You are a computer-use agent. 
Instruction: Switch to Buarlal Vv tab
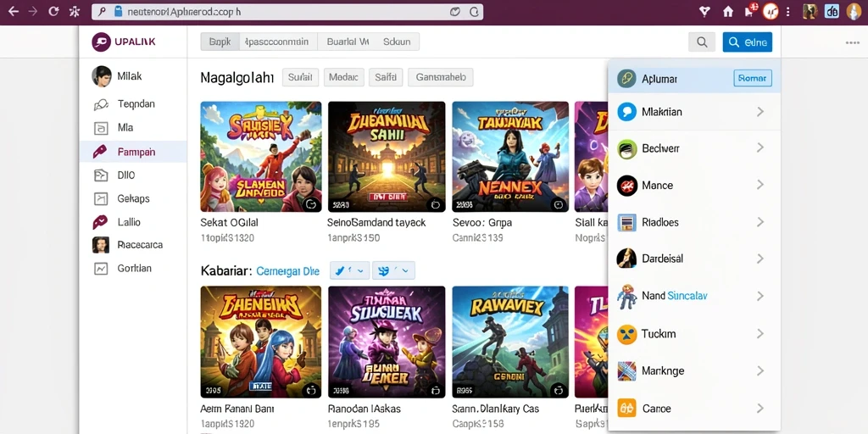tap(347, 42)
